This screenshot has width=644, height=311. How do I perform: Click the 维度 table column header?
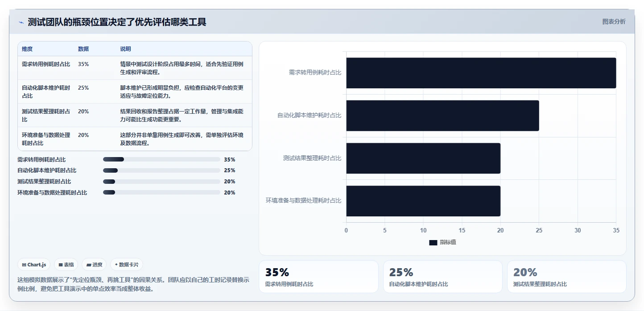(x=27, y=49)
